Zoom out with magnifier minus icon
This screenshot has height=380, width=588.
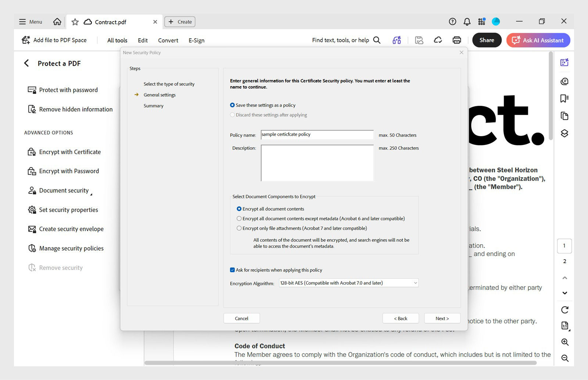565,358
